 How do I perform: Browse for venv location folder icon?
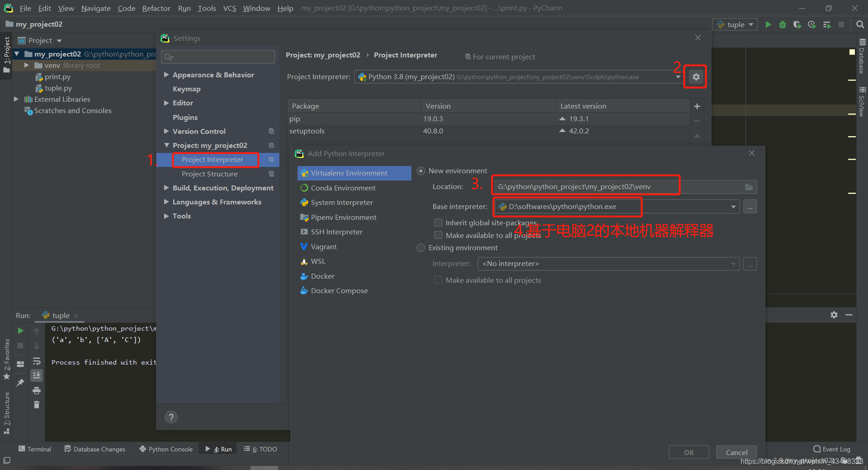click(x=749, y=187)
